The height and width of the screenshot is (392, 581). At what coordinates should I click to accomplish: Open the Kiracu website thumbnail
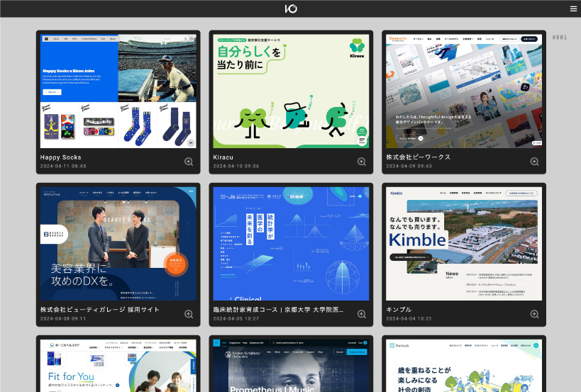click(291, 91)
